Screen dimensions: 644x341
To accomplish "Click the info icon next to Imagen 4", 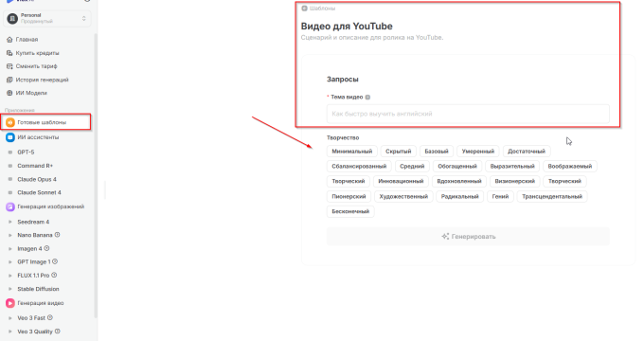I will coord(46,248).
